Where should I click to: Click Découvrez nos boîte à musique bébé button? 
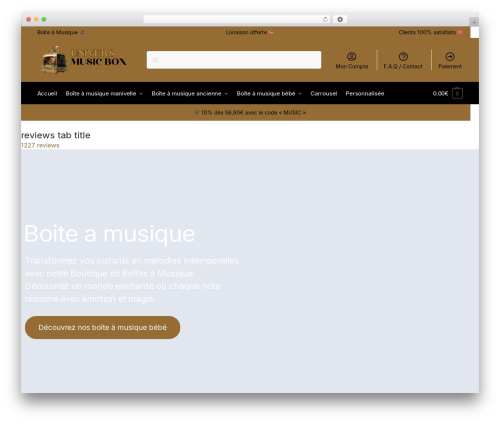(x=102, y=327)
